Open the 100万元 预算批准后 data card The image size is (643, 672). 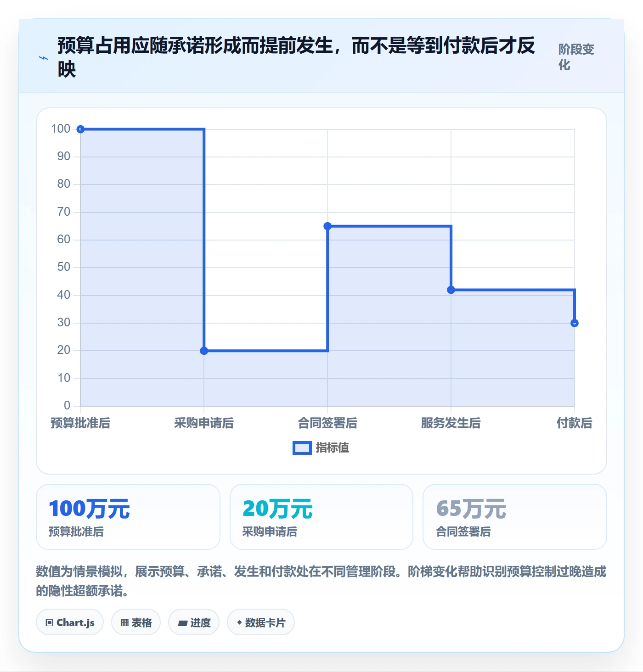tap(128, 517)
